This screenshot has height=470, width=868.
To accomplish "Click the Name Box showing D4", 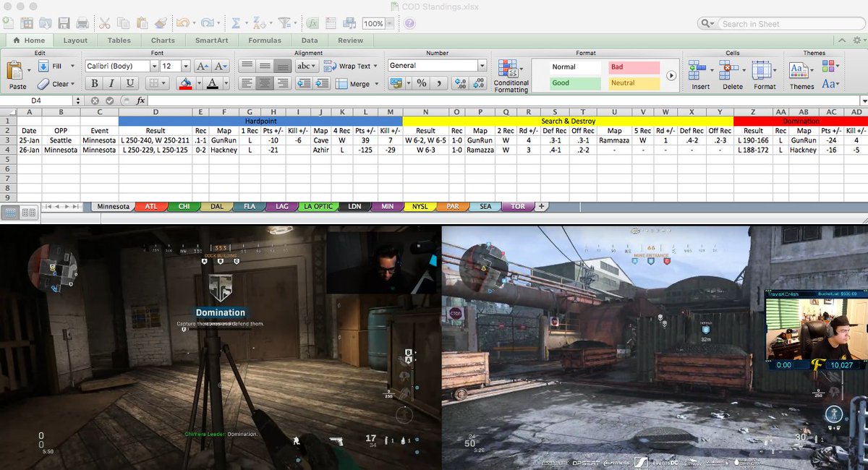I will (36, 101).
